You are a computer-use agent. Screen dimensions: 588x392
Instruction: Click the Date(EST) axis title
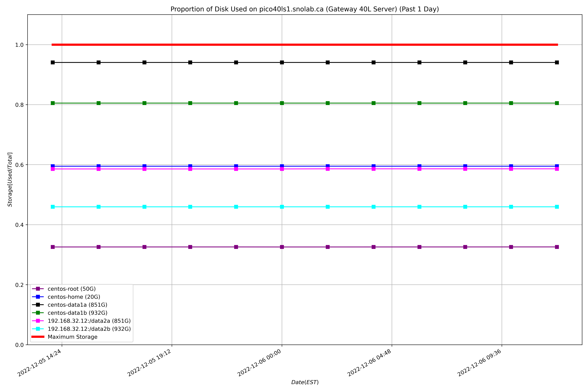[x=305, y=382]
